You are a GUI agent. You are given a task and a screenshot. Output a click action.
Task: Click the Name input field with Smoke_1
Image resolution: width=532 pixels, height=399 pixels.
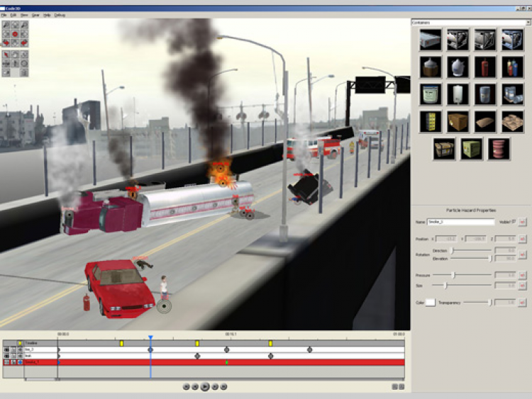(460, 222)
